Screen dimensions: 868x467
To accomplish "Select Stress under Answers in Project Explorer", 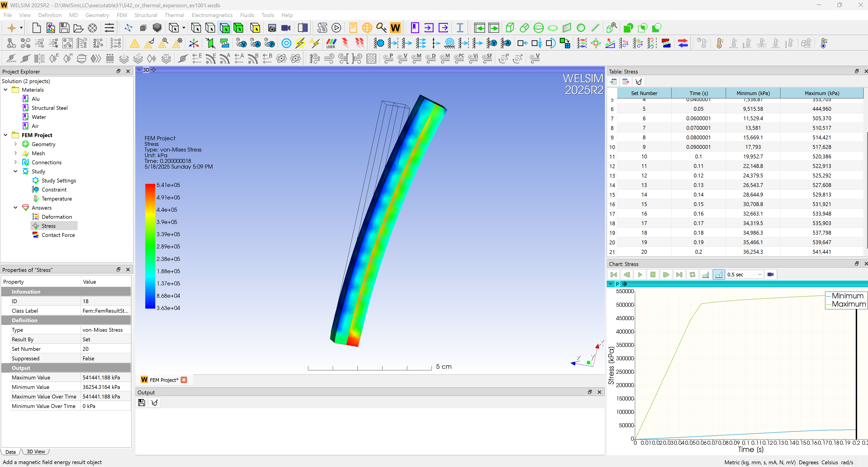I will [x=49, y=226].
